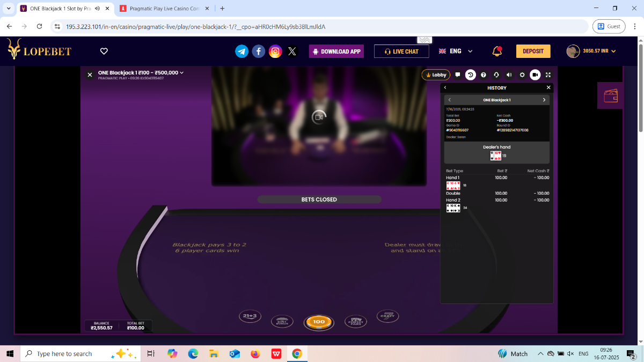This screenshot has height=362, width=644.
Task: Open the notifications bell
Action: point(497,51)
